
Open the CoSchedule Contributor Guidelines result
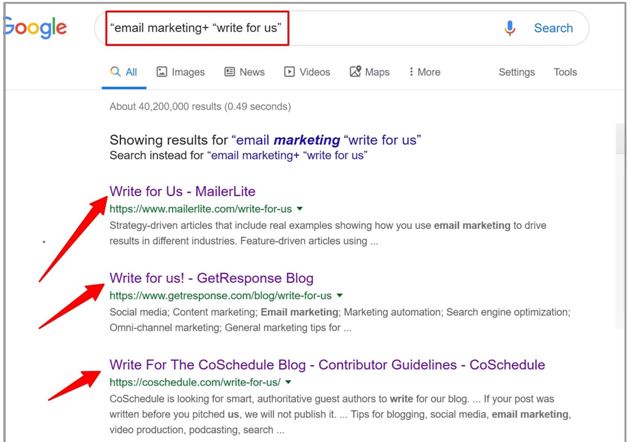coord(327,364)
